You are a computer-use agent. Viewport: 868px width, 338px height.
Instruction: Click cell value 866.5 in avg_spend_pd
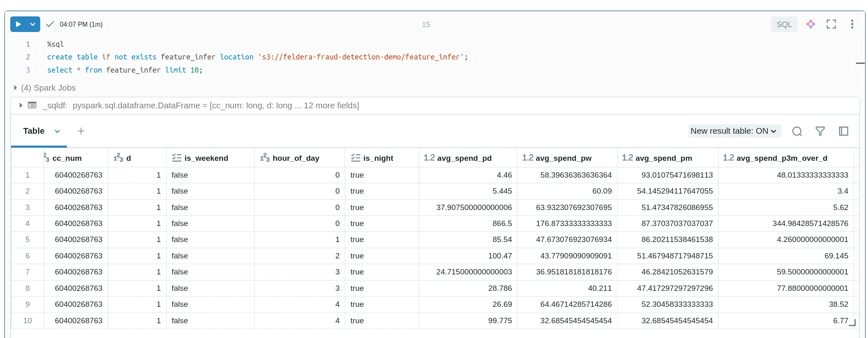tap(502, 224)
